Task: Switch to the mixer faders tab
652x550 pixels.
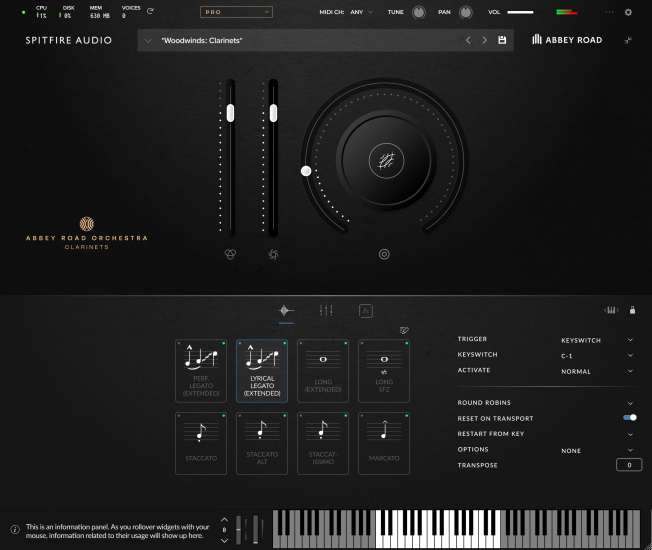Action: point(326,310)
